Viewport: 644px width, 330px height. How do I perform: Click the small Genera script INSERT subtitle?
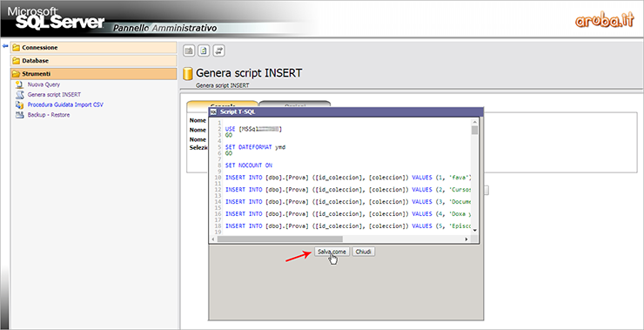click(222, 86)
